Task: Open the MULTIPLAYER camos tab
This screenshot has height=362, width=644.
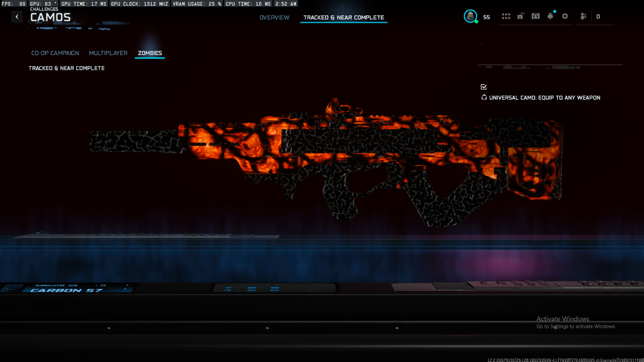Action: point(108,53)
